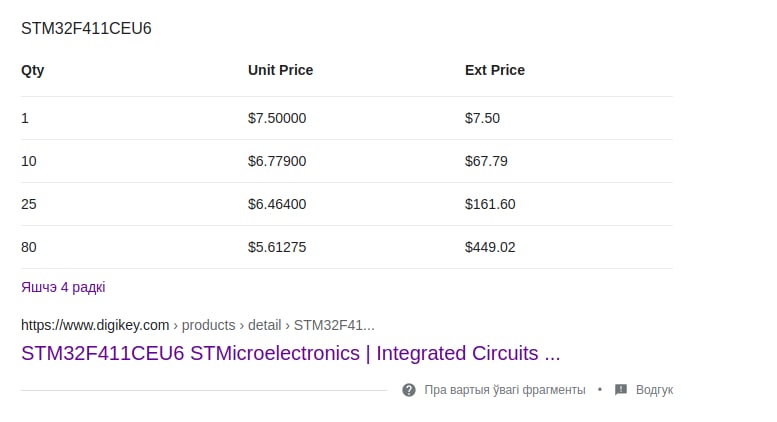Click ext price $161.60 cell
Screen dimensions: 777x422
(x=490, y=204)
